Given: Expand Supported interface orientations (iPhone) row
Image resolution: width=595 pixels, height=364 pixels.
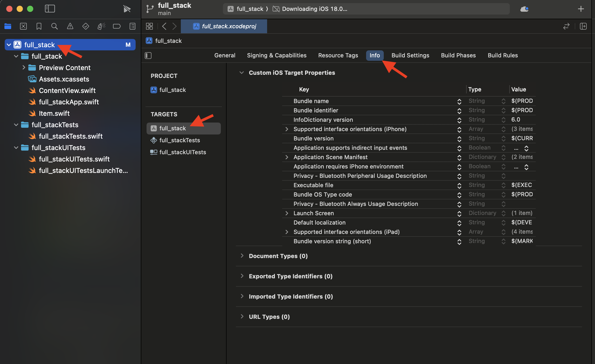Looking at the screenshot, I should coord(287,129).
